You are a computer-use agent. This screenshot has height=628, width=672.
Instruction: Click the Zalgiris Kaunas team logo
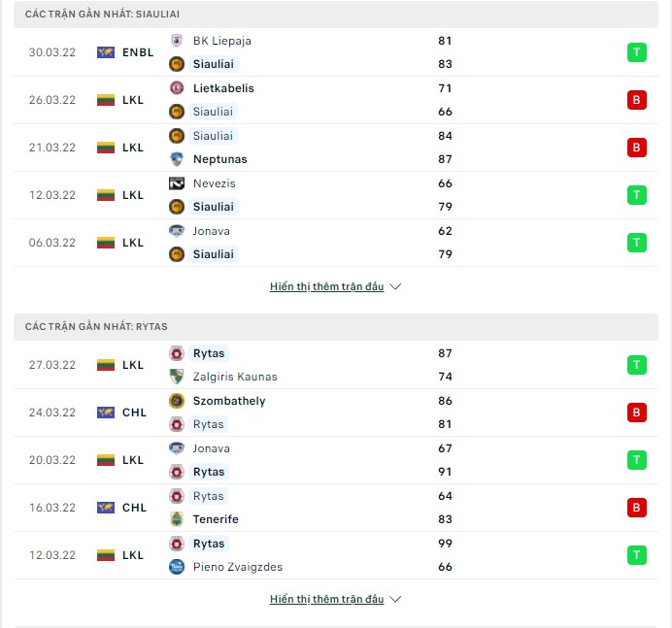pyautogui.click(x=177, y=377)
